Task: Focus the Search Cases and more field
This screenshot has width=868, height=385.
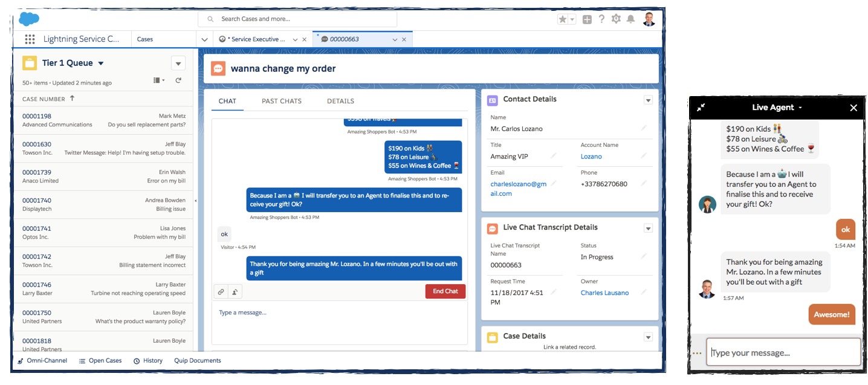Action: [x=297, y=19]
